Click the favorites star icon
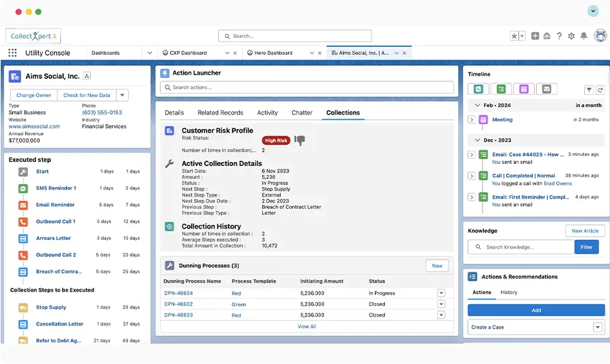The image size is (610, 364). (514, 36)
